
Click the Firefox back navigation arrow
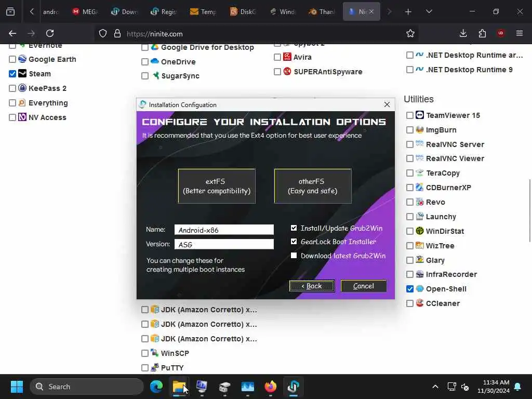point(12,33)
